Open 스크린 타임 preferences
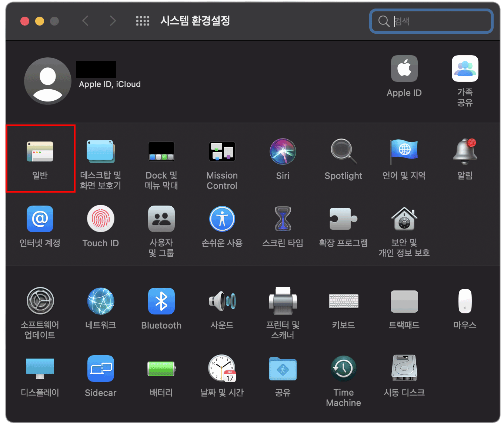The width and height of the screenshot is (504, 423). coord(283,219)
